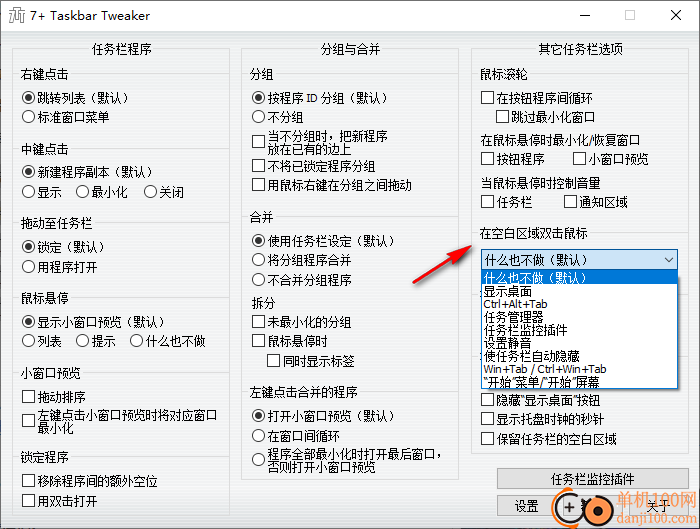Pick 使任务栏自动隐藏 from dropdown list
This screenshot has height=529, width=700.
click(579, 356)
